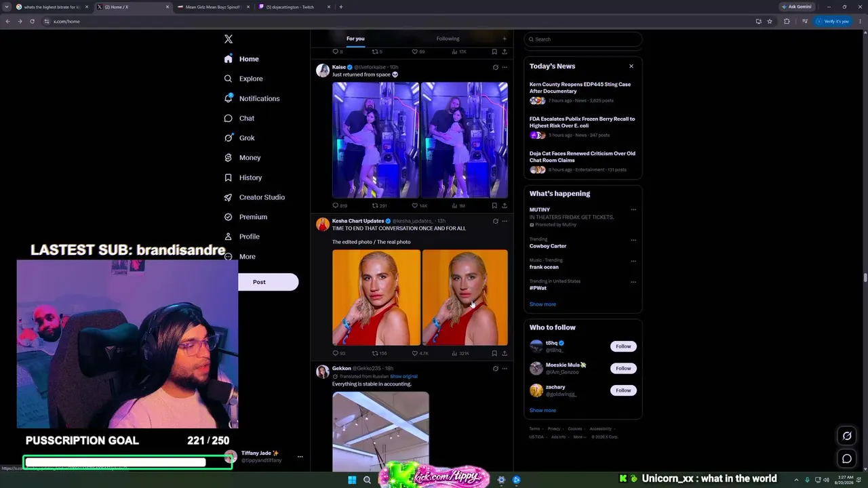
Task: Like Kaise's post with 14K likes
Action: (420, 205)
